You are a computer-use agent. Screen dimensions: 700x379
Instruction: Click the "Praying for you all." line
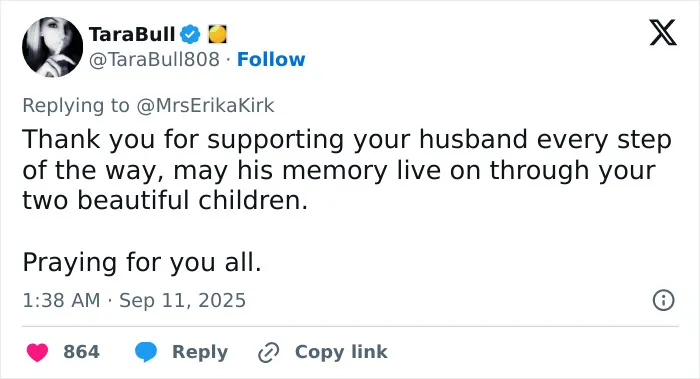(x=142, y=262)
